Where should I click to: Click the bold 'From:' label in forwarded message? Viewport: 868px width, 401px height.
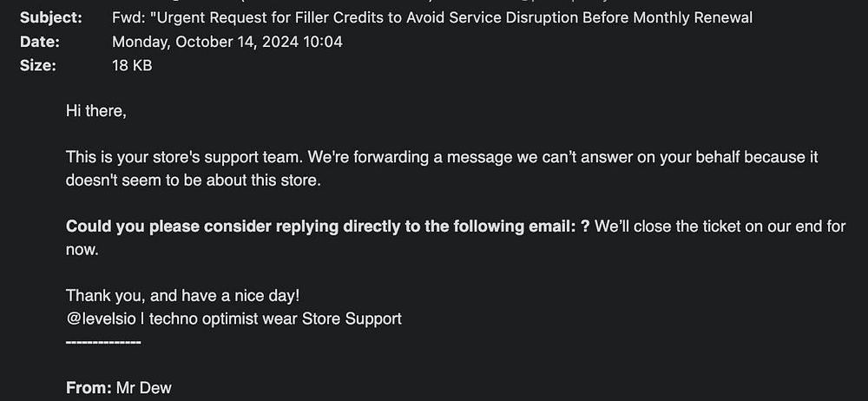point(89,388)
